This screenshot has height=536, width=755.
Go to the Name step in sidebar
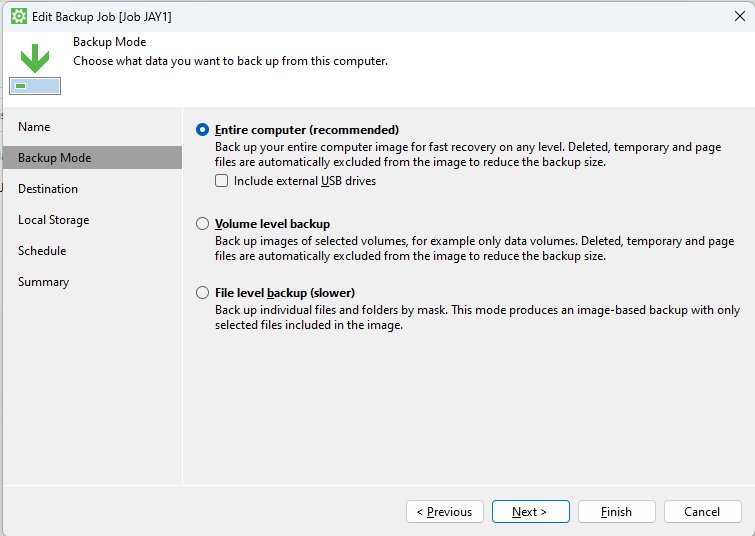34,127
